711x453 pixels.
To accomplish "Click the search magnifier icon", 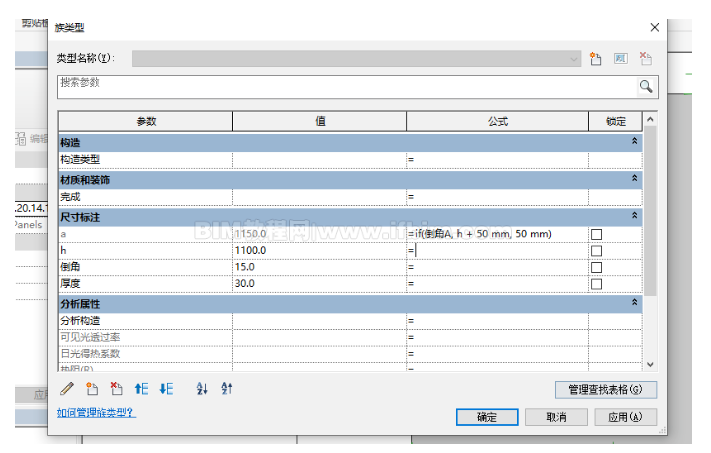I will (x=646, y=86).
